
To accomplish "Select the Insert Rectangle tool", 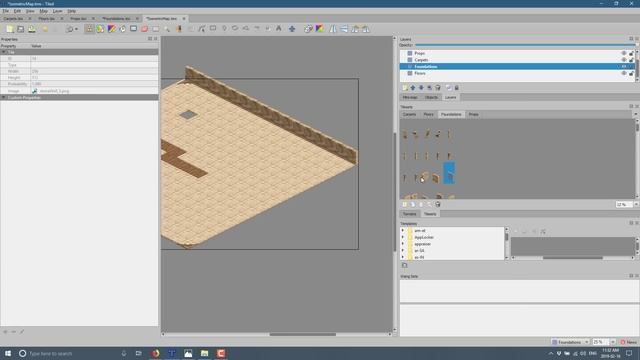I will 213,29.
